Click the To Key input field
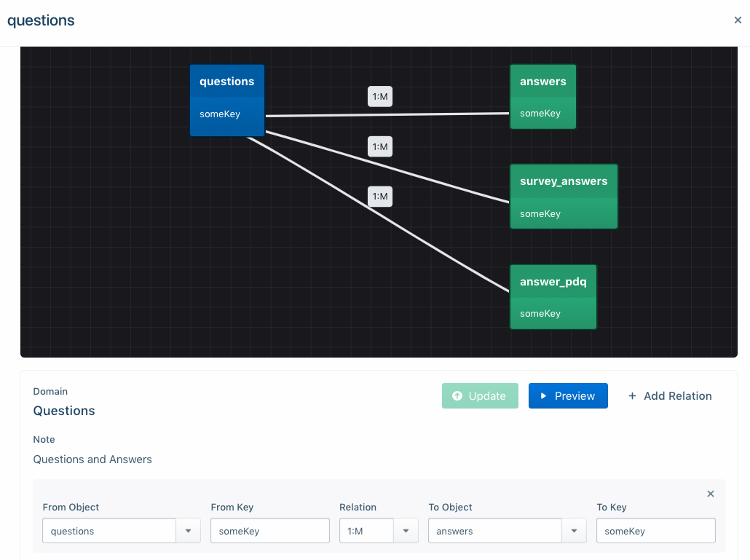Viewport: 750px width, 560px height. point(655,531)
